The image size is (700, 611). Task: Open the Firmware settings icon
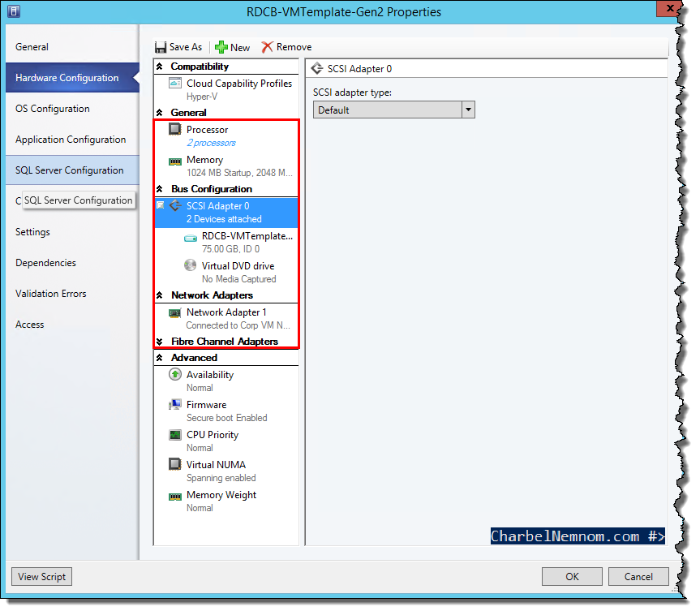click(175, 405)
